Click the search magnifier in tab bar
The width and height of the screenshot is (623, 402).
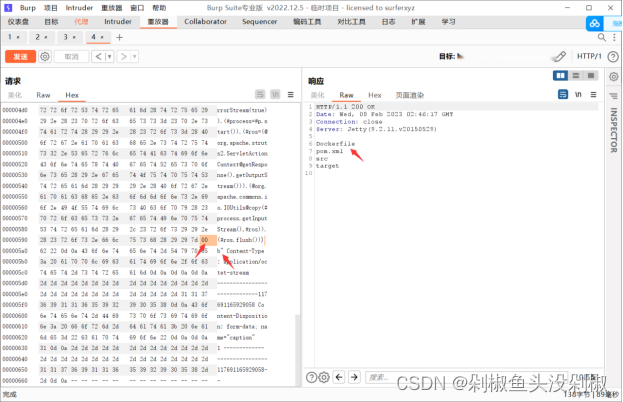click(602, 37)
